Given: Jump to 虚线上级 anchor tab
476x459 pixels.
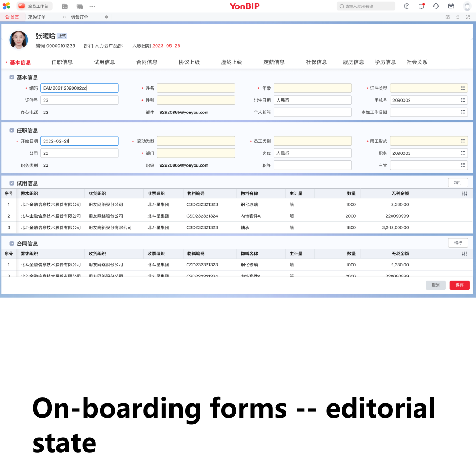Looking at the screenshot, I should [232, 62].
